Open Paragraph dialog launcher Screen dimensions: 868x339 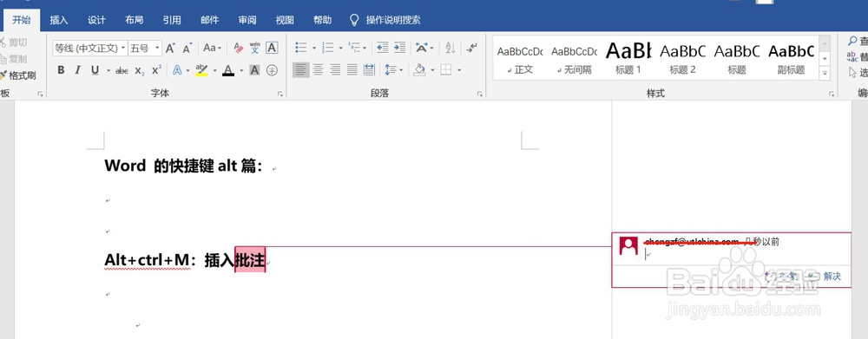[x=480, y=95]
